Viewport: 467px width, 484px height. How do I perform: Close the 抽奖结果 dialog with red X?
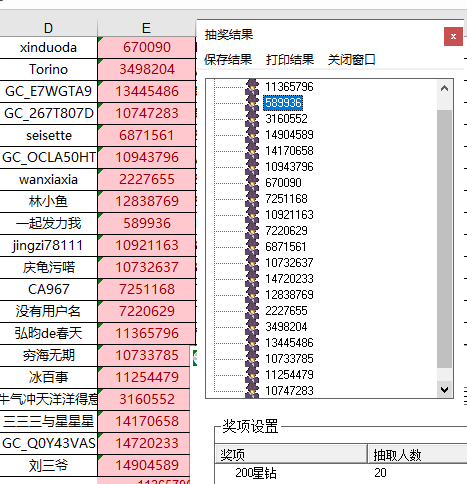coord(453,36)
